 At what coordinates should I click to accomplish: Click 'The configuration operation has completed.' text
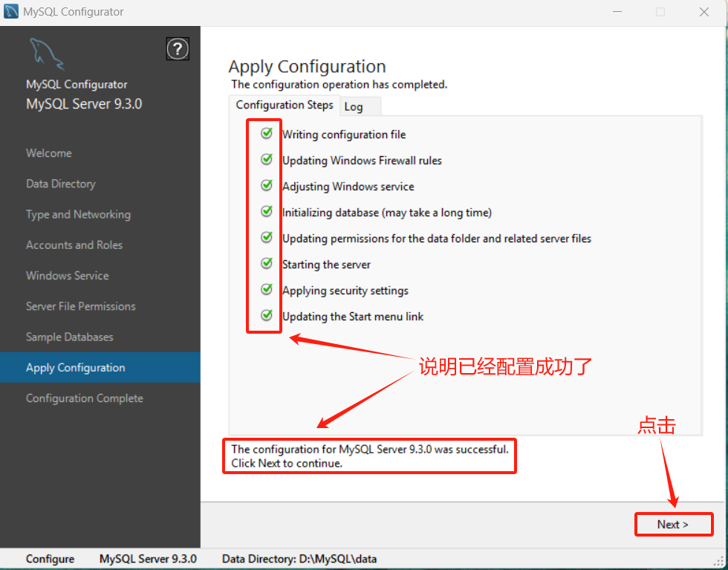click(339, 85)
